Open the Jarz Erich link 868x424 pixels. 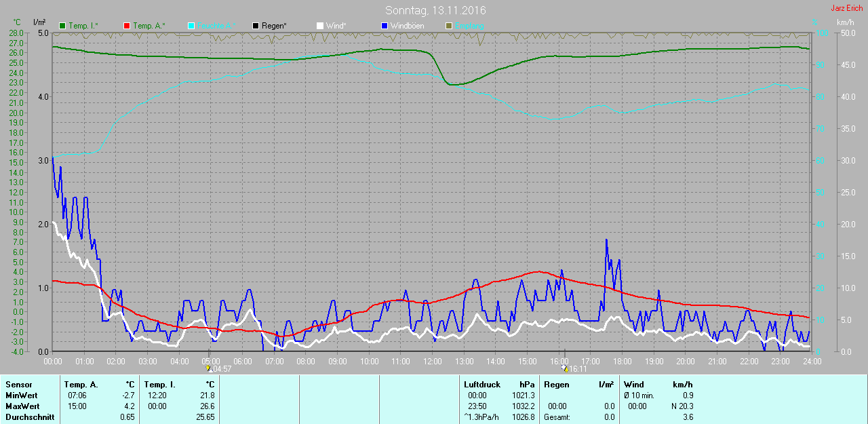click(x=847, y=8)
